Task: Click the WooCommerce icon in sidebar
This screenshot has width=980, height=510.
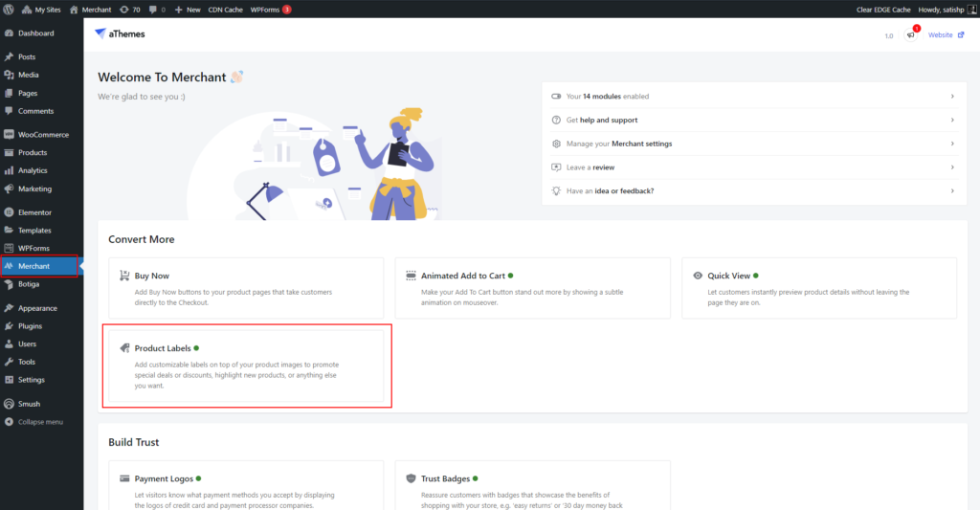Action: 9,134
